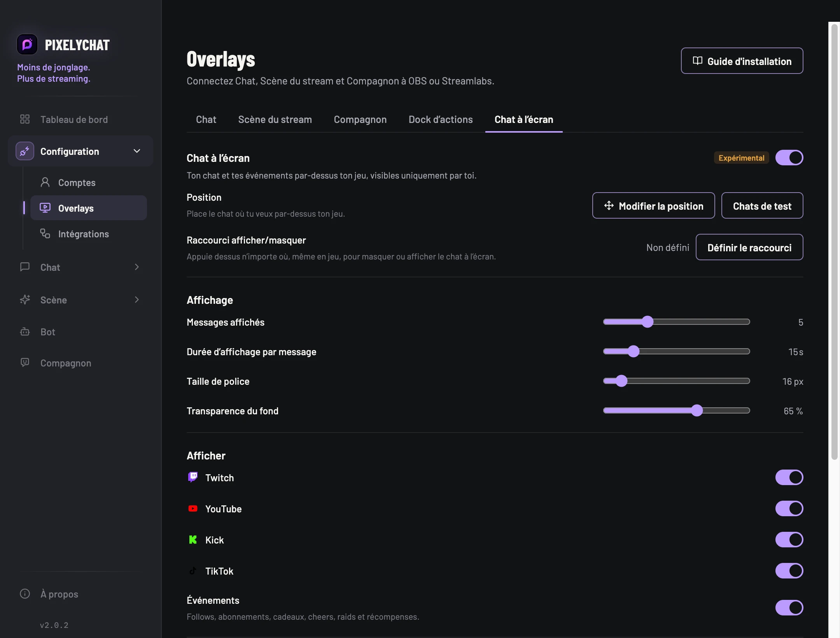Open À propos in the sidebar
Viewport: 840px width, 638px height.
[x=80, y=594]
